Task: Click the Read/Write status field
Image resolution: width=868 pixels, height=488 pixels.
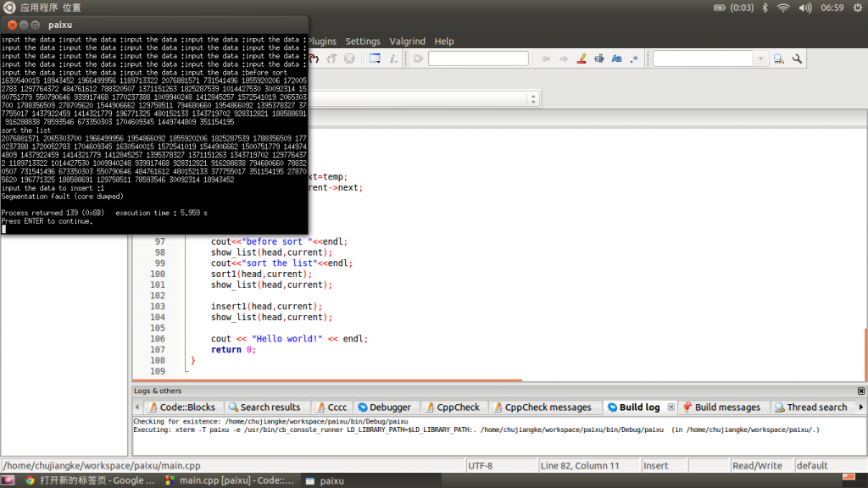Action: 761,466
